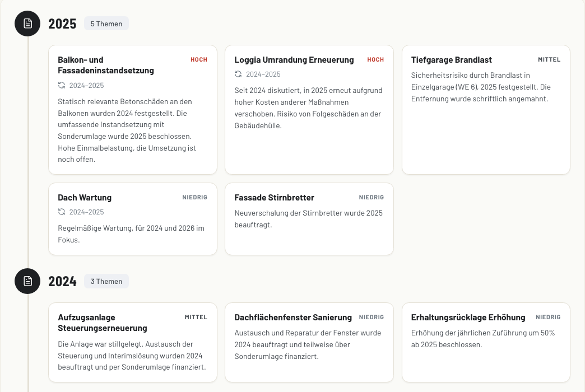Image resolution: width=585 pixels, height=392 pixels.
Task: Open the Loggia Umrandung Erneuerung card title
Action: point(294,60)
